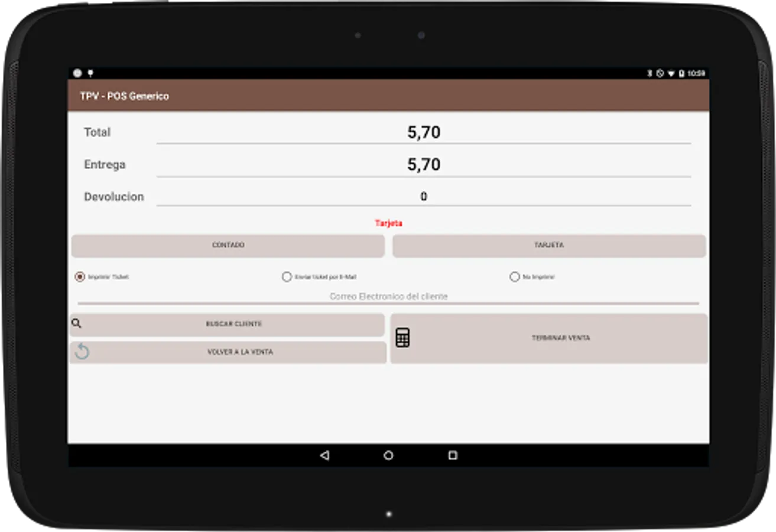Choose CONTADO as payment method
This screenshot has height=532, width=776.
[x=228, y=245]
